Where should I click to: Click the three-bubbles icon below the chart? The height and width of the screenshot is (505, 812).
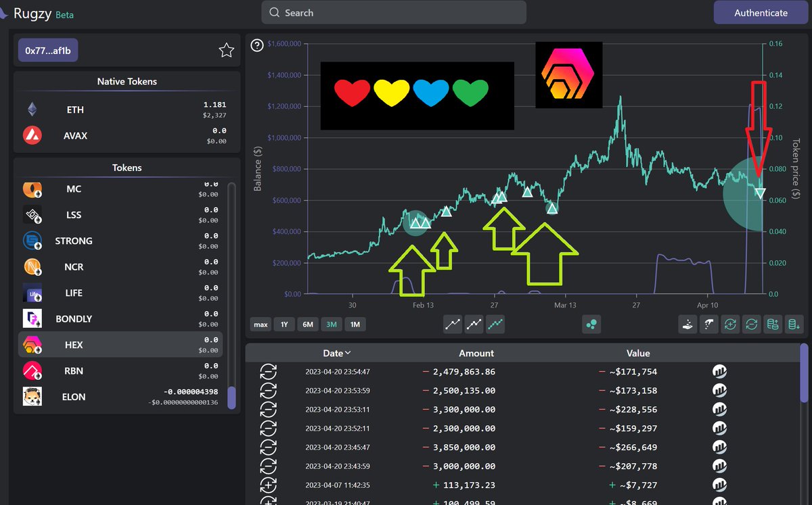click(592, 324)
